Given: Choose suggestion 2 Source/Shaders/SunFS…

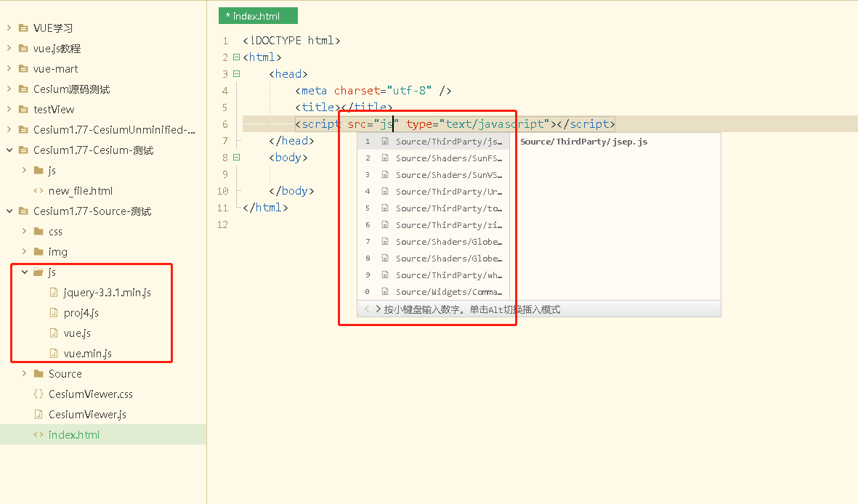Looking at the screenshot, I should [x=434, y=158].
